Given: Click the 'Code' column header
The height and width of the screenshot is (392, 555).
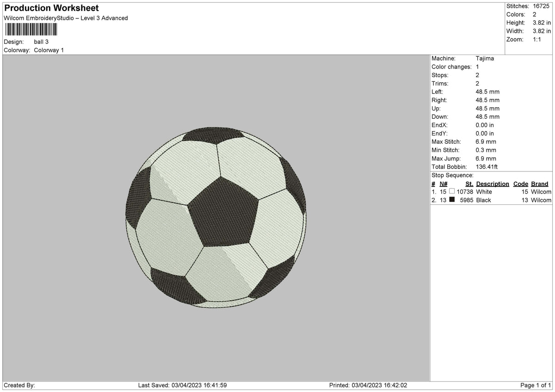Looking at the screenshot, I should coord(520,184).
